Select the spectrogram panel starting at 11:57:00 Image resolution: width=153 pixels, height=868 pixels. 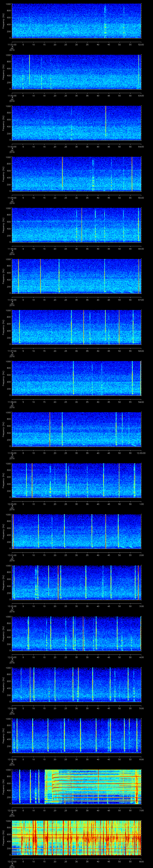pyautogui.click(x=76, y=327)
